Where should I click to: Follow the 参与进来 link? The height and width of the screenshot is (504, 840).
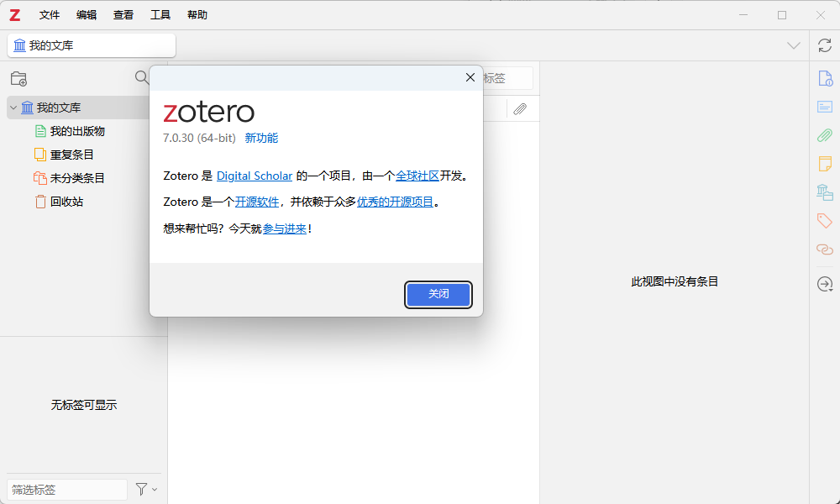[x=284, y=227]
